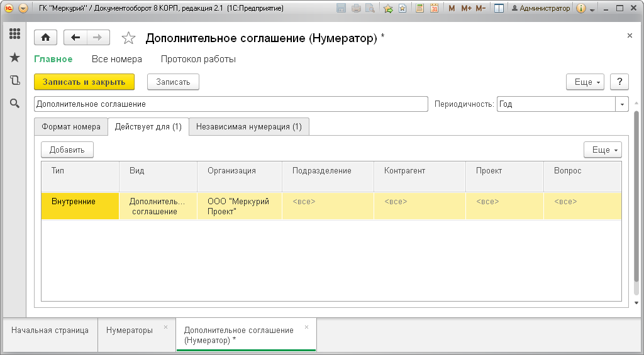Viewport: 644px width, 355px height.
Task: Click the Вид column header
Action: coord(158,177)
